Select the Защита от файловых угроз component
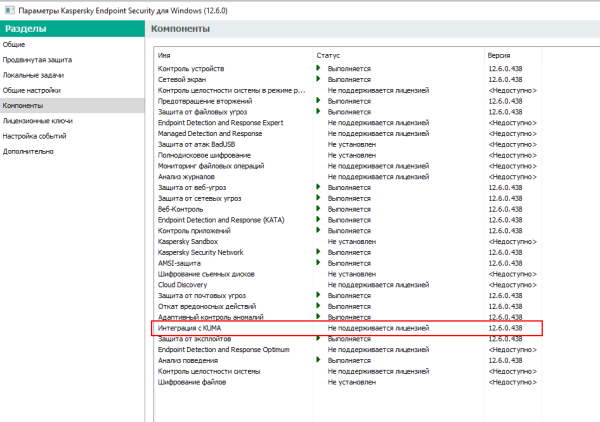The width and height of the screenshot is (600, 422). pos(347,112)
